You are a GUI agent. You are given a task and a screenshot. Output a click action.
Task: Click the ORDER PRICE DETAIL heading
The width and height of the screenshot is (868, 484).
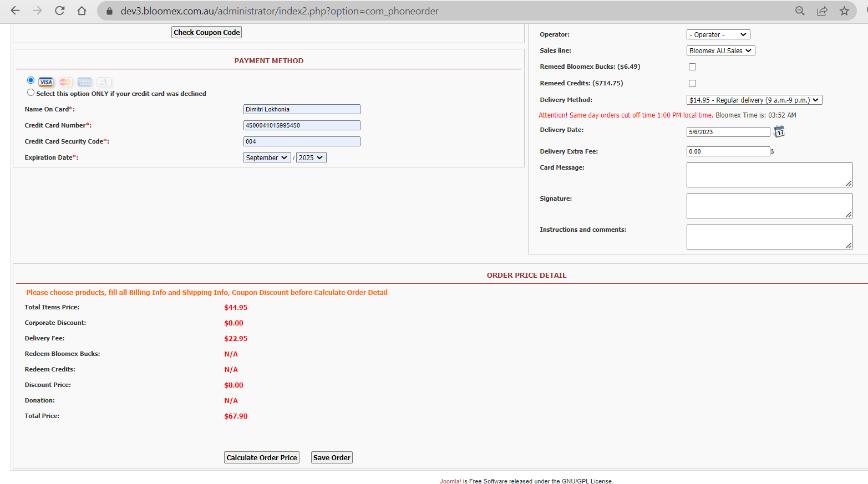pyautogui.click(x=526, y=275)
